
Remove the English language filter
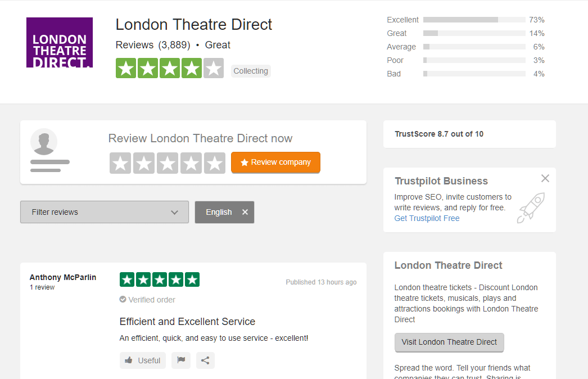pos(245,212)
